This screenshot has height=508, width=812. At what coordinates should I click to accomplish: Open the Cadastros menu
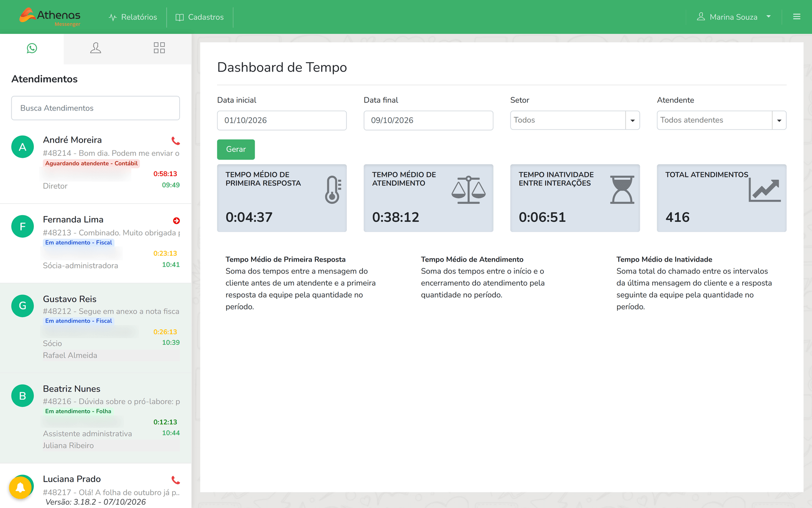point(200,17)
